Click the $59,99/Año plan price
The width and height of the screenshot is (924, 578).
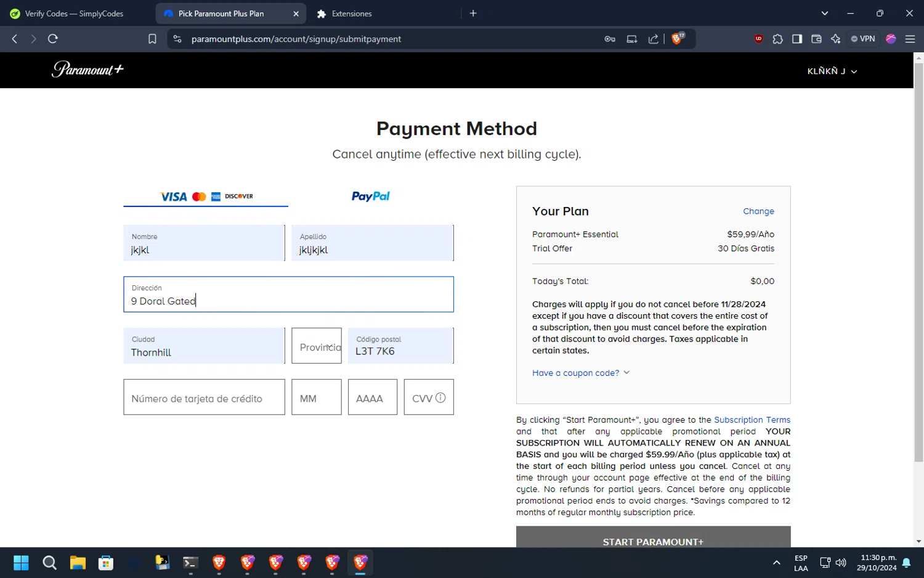[750, 234]
